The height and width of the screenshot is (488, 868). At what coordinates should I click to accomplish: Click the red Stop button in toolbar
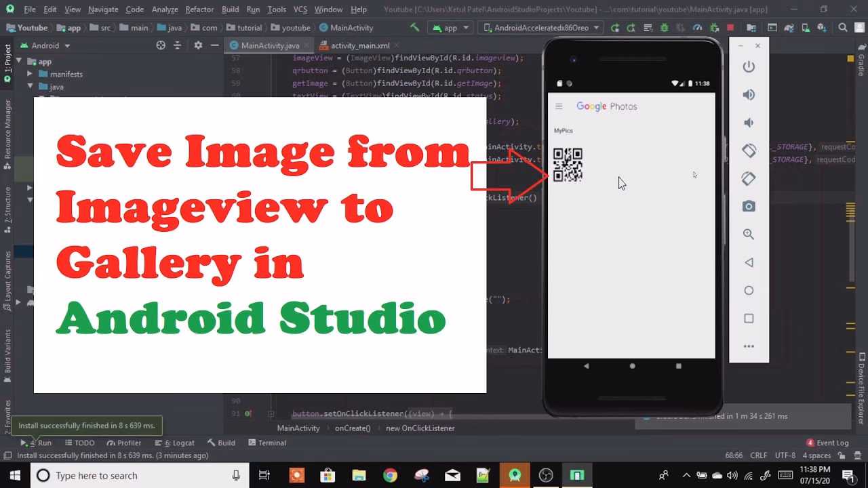[x=730, y=28]
